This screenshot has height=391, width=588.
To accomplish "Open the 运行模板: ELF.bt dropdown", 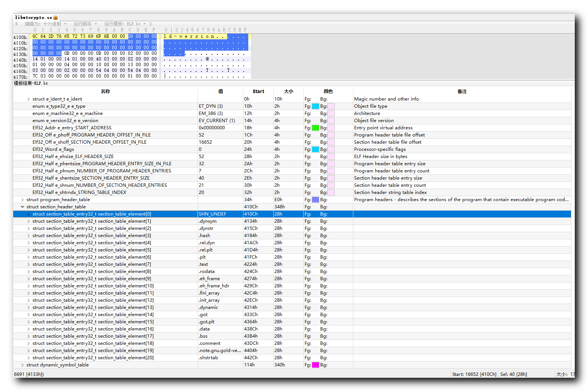I will pos(125,24).
